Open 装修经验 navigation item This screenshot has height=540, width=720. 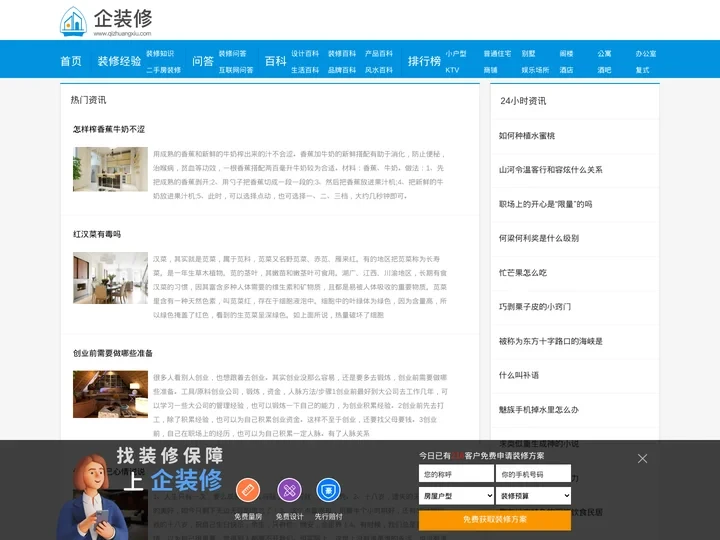[119, 61]
